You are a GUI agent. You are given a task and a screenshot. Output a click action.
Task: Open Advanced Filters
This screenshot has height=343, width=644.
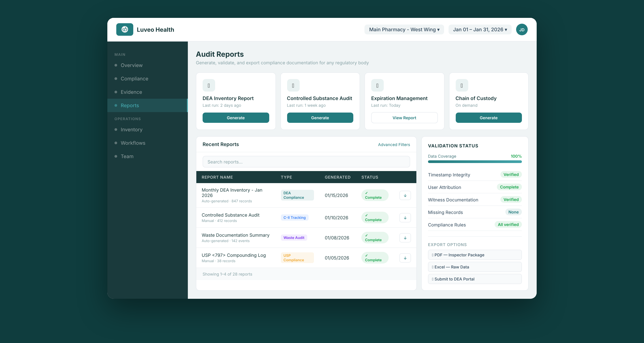click(394, 144)
